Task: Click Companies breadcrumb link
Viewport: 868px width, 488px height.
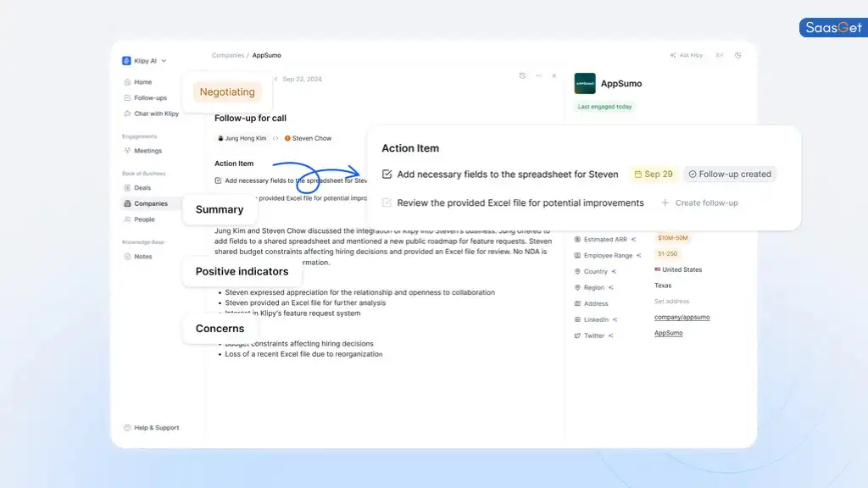Action: tap(227, 55)
